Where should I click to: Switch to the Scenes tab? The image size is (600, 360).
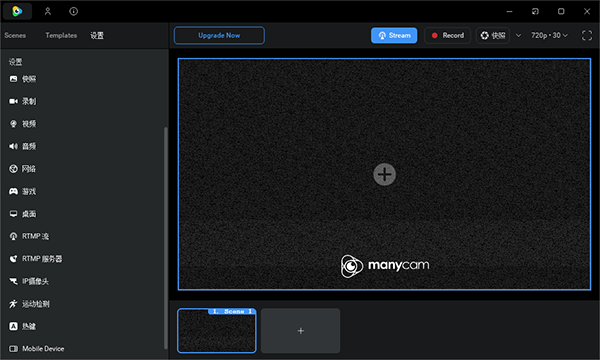(x=15, y=35)
